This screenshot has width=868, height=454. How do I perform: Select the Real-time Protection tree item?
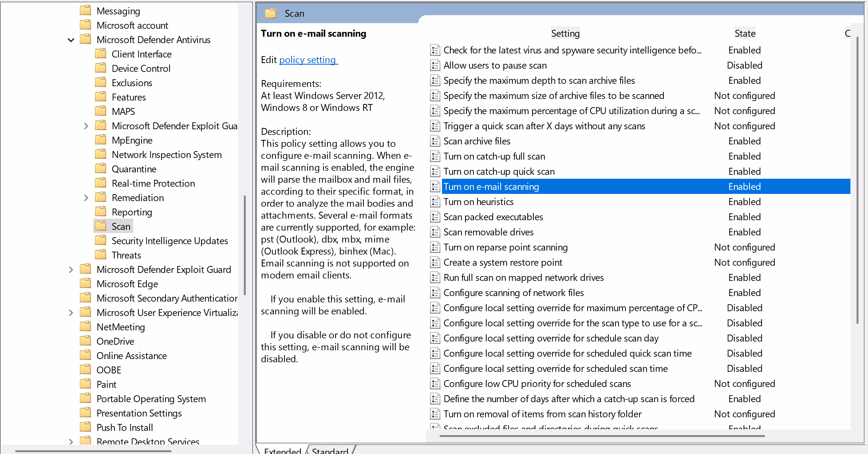(x=153, y=183)
